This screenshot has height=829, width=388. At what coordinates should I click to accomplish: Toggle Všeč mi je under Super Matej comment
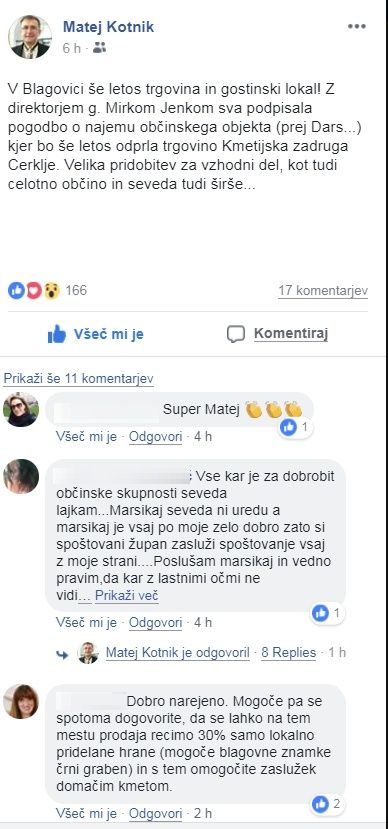pyautogui.click(x=86, y=437)
